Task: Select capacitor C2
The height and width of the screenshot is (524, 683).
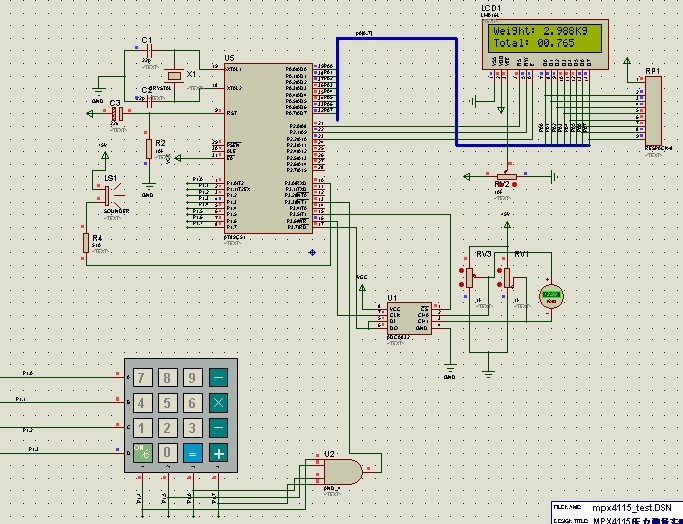Action: click(x=150, y=103)
